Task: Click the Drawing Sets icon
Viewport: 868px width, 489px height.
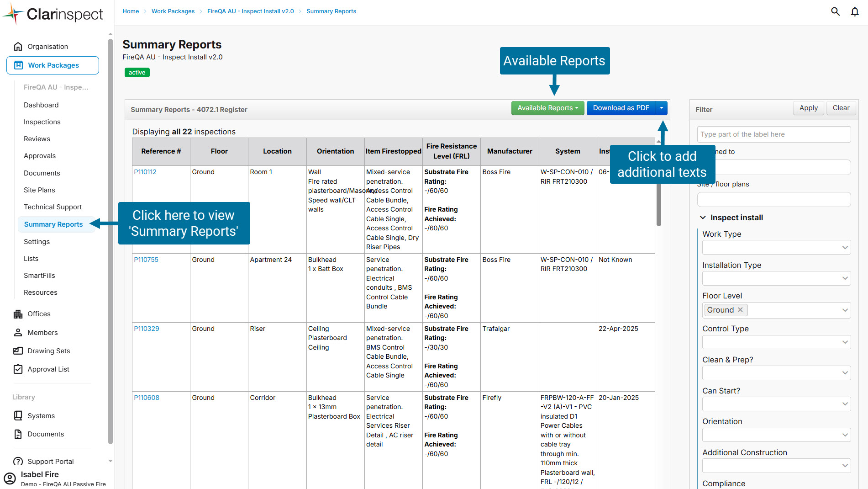Action: (x=18, y=351)
